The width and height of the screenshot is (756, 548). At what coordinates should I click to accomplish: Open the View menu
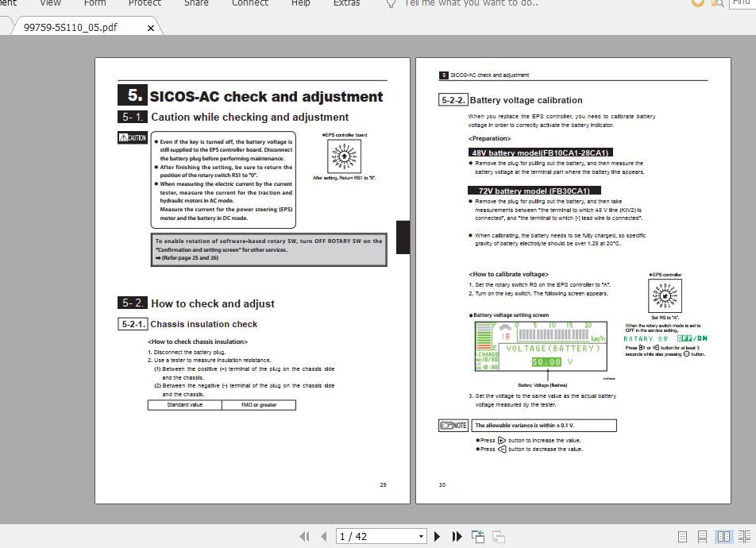tap(50, 3)
